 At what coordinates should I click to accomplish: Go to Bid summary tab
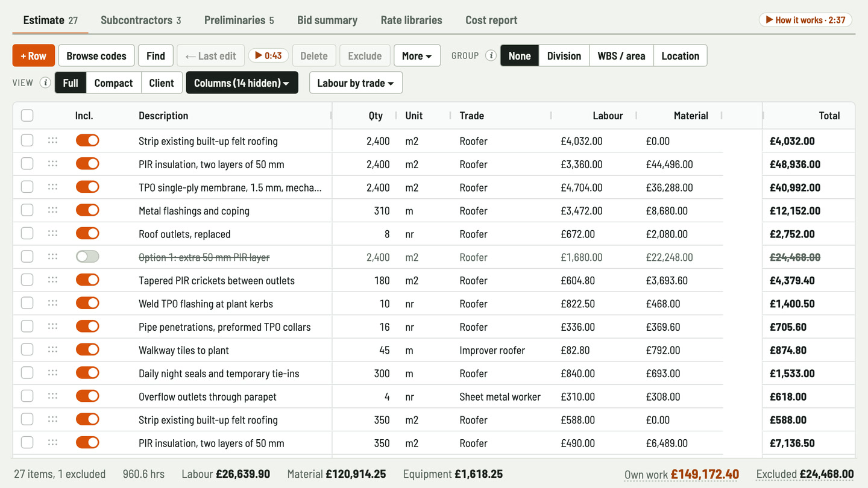[x=327, y=20]
